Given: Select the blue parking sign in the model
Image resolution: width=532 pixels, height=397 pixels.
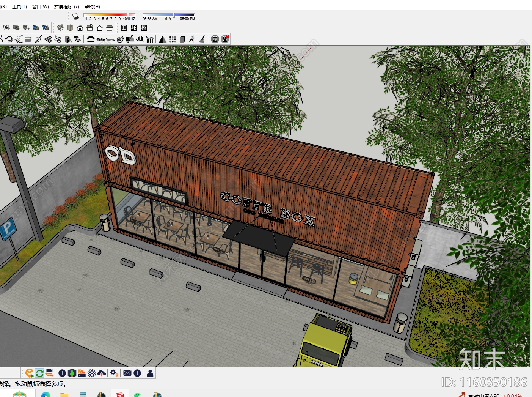Looking at the screenshot, I should coord(8,229).
